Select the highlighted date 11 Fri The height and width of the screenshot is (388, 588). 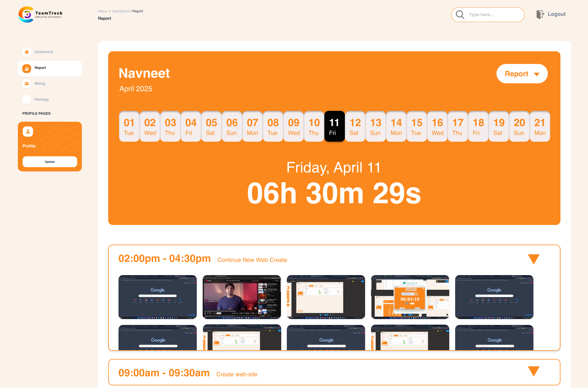point(335,126)
